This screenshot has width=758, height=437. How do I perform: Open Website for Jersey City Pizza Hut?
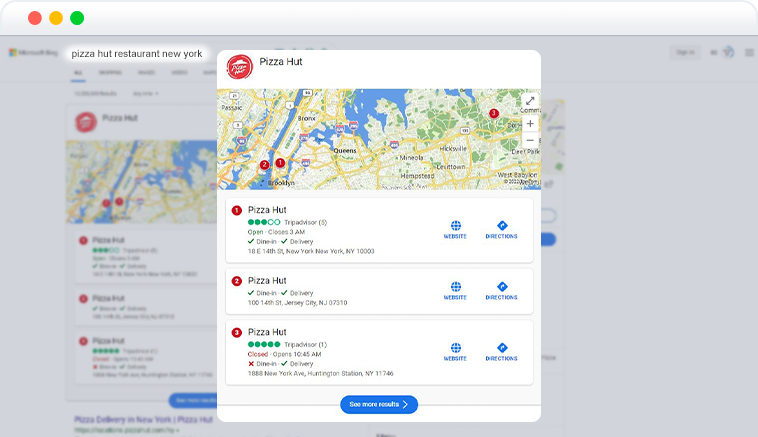pyautogui.click(x=455, y=291)
